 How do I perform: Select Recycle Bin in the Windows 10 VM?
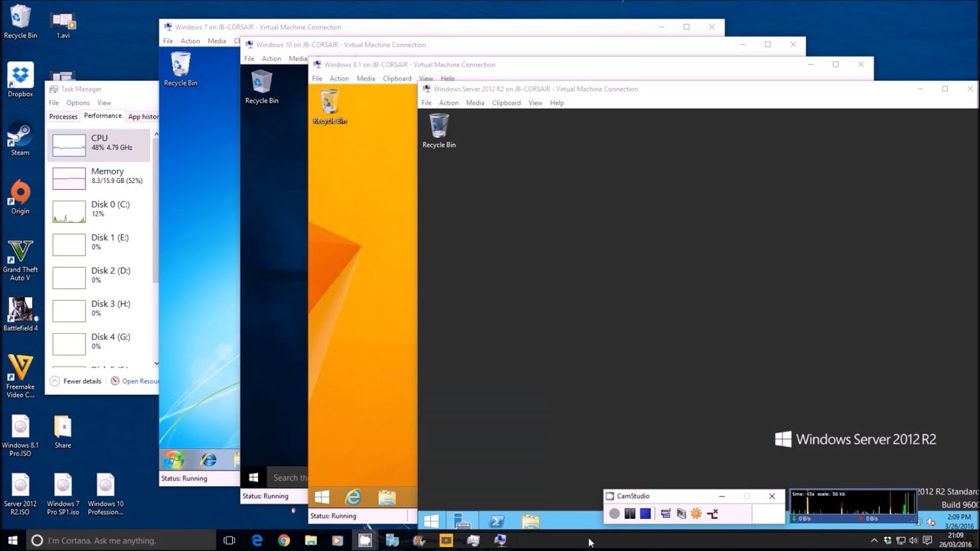tap(262, 86)
